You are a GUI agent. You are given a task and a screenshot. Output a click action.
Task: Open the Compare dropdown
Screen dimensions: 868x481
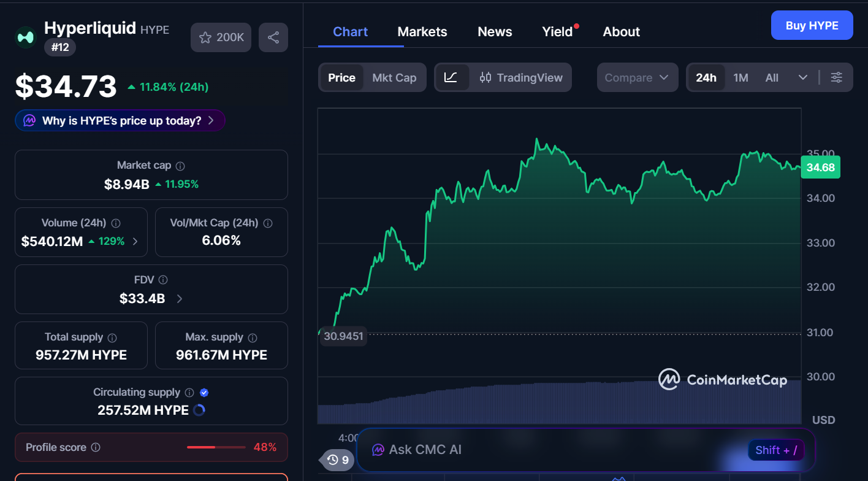tap(637, 77)
